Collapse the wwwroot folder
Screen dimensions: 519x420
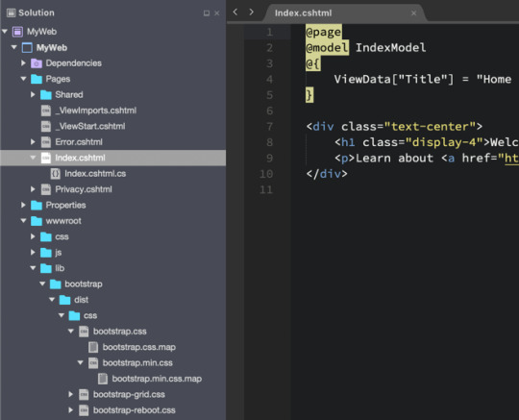click(23, 221)
